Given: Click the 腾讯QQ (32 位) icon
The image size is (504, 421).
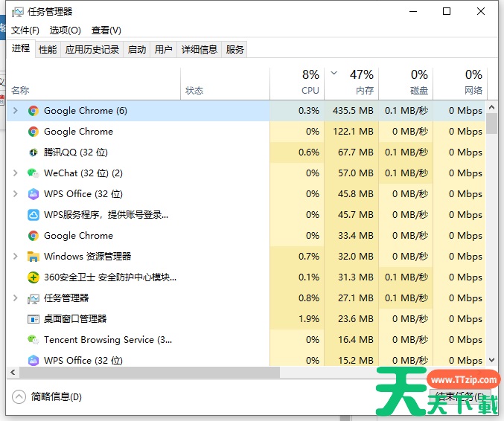Looking at the screenshot, I should pos(34,152).
